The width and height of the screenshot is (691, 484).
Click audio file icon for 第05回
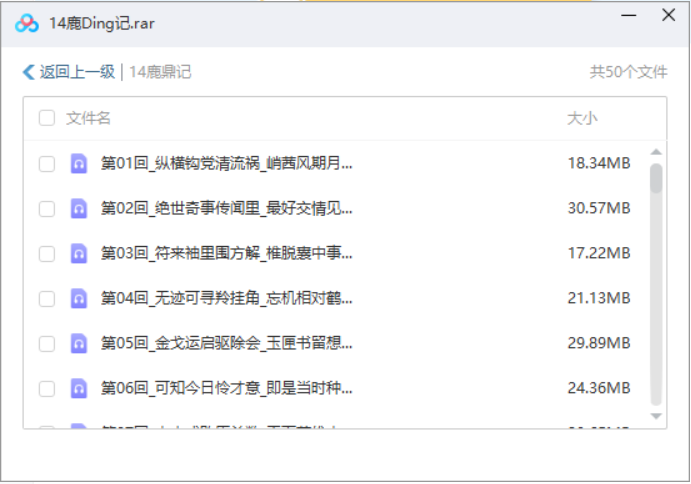click(79, 344)
